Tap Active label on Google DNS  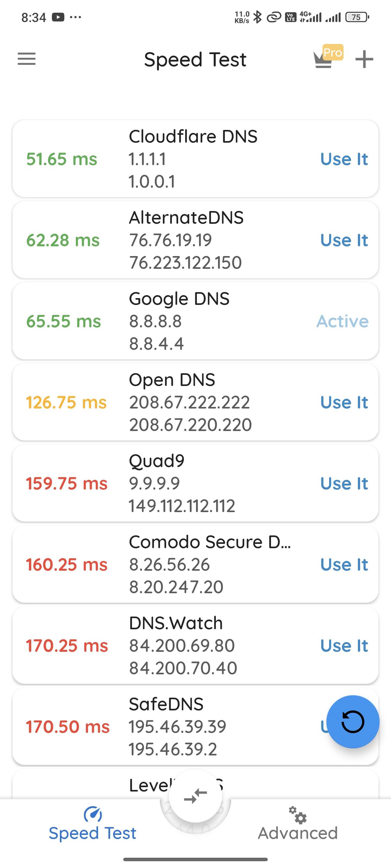click(342, 321)
